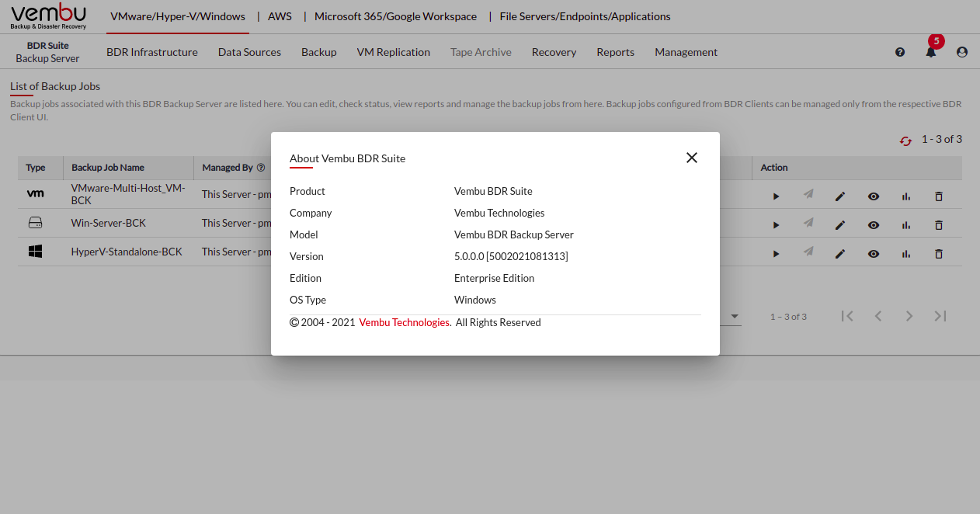Open the notifications bell icon
980x514 pixels.
[930, 52]
